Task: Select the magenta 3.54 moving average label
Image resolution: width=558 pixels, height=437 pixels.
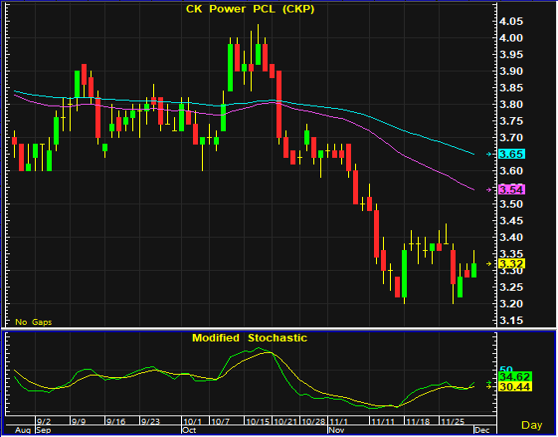Action: click(x=511, y=189)
